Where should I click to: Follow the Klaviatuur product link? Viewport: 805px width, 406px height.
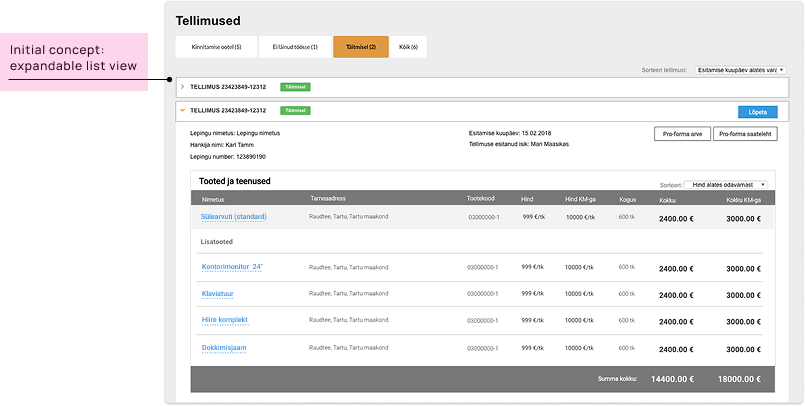coord(218,294)
